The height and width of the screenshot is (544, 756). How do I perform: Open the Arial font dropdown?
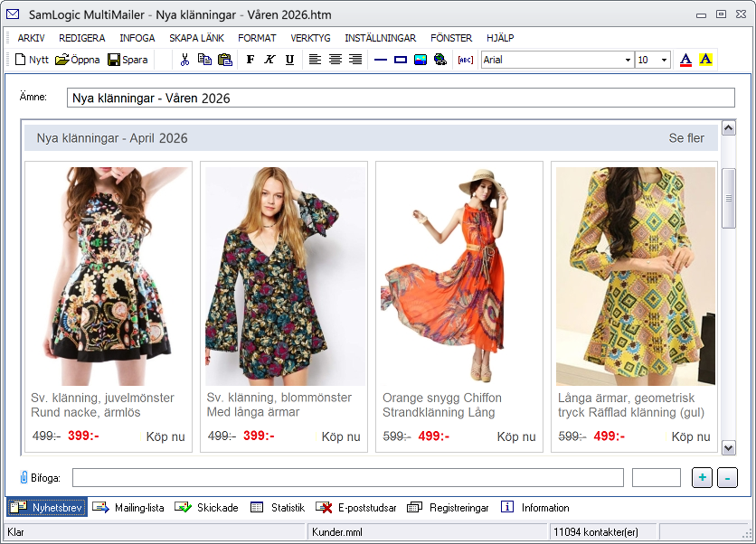pyautogui.click(x=628, y=60)
